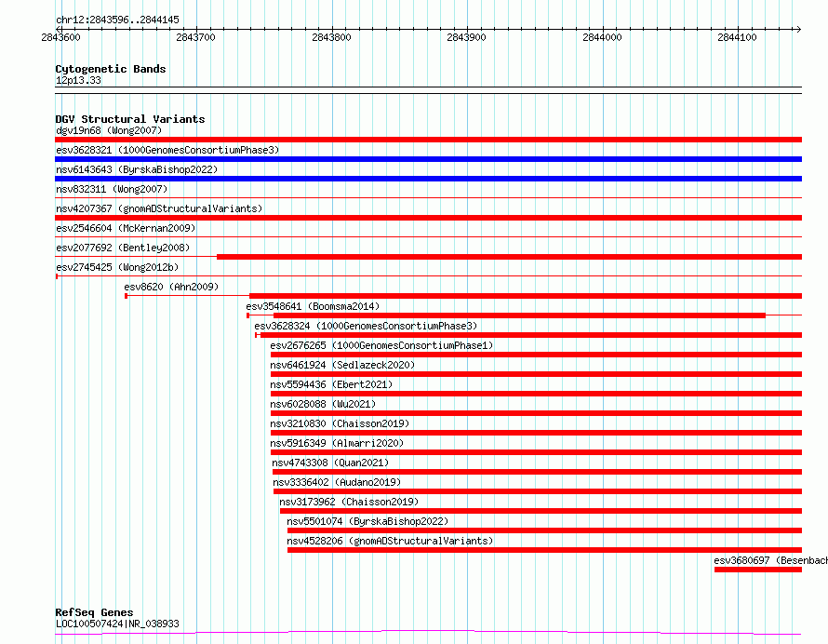828x644 pixels.
Task: Open nsv4528206 (gnomADStructuralVariants) label
Action: point(390,541)
